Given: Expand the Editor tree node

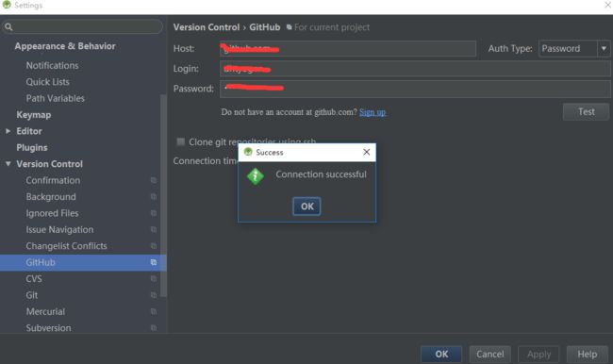Looking at the screenshot, I should pos(8,131).
